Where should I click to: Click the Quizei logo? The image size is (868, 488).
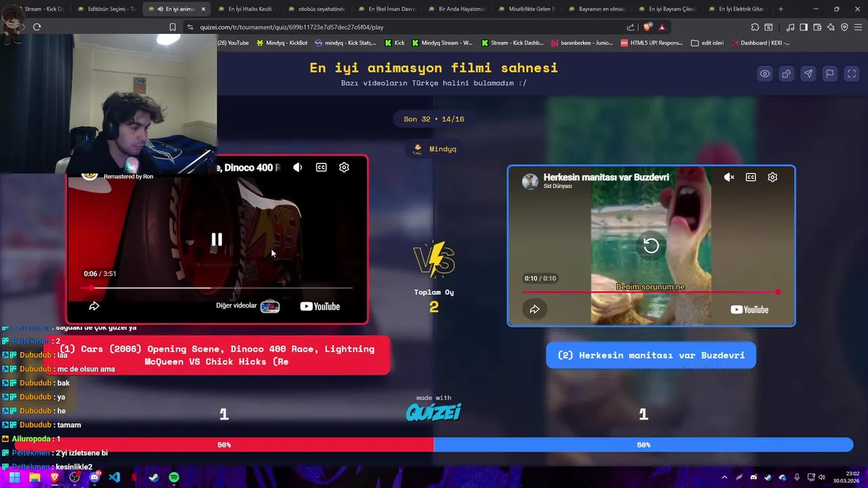(434, 411)
